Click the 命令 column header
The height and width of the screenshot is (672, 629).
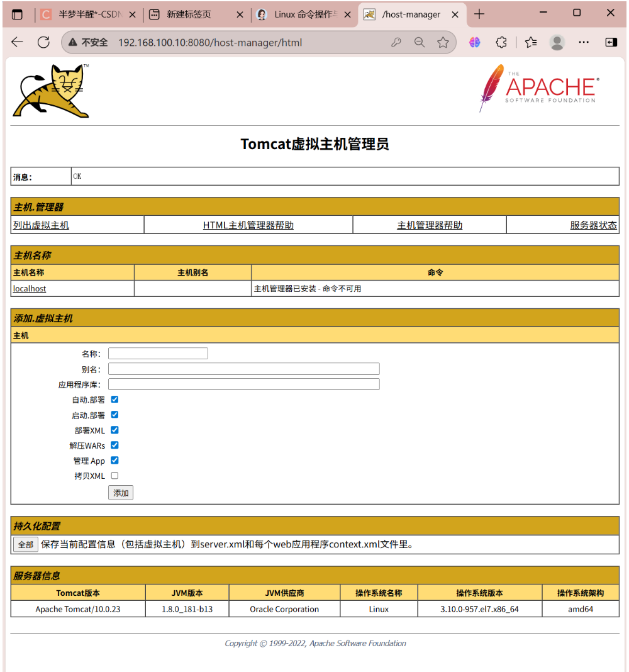435,272
